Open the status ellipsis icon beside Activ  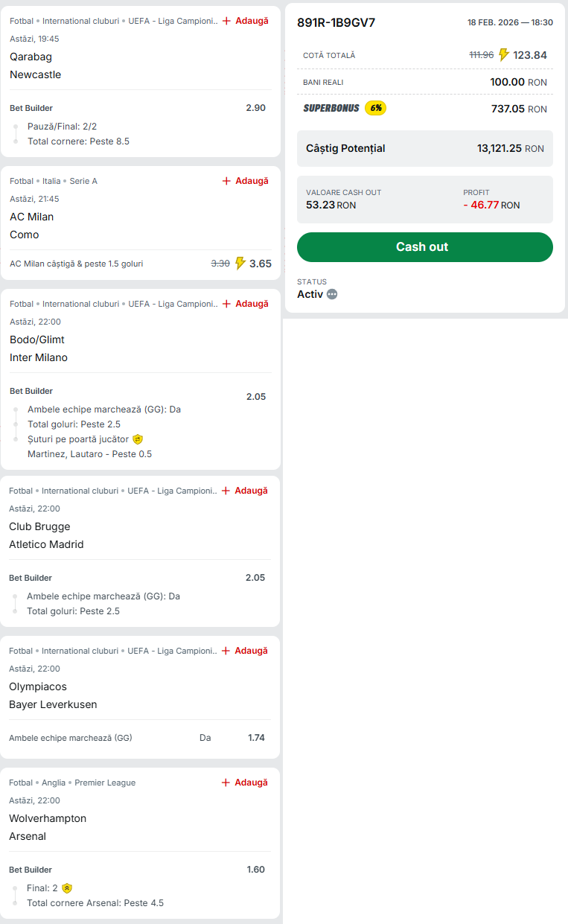pyautogui.click(x=332, y=294)
